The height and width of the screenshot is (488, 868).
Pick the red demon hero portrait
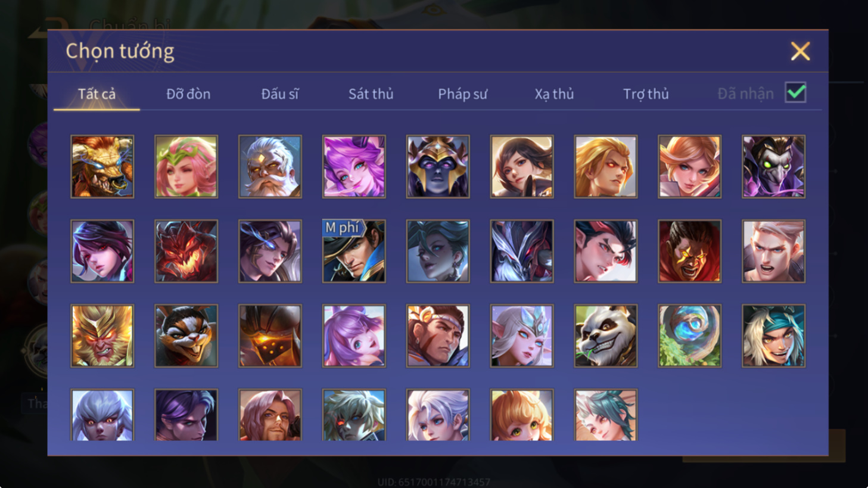click(x=186, y=251)
